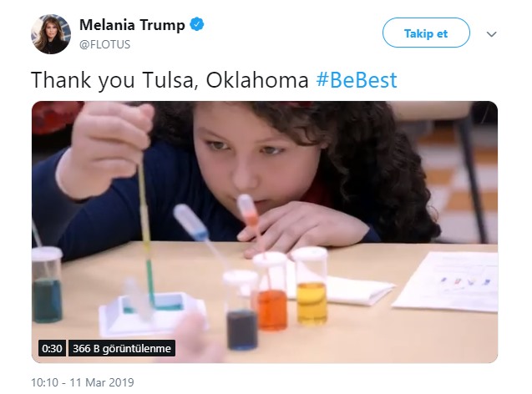Follow the account with Takip et
The image size is (532, 394).
click(x=426, y=33)
